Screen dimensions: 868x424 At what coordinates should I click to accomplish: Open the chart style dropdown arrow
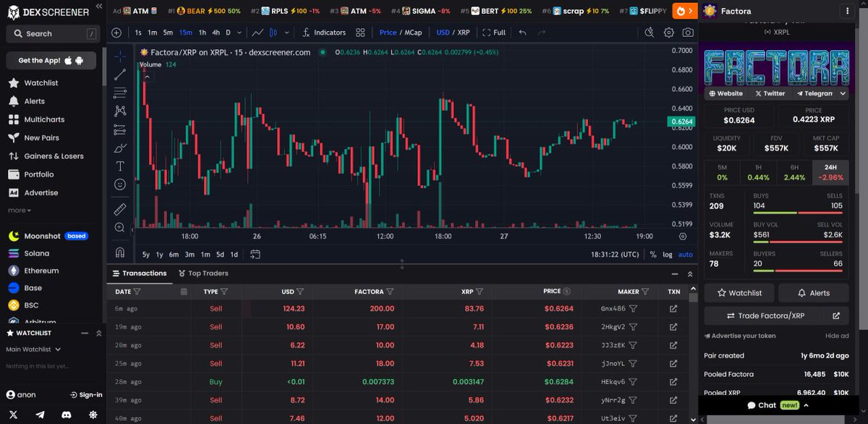click(x=287, y=33)
